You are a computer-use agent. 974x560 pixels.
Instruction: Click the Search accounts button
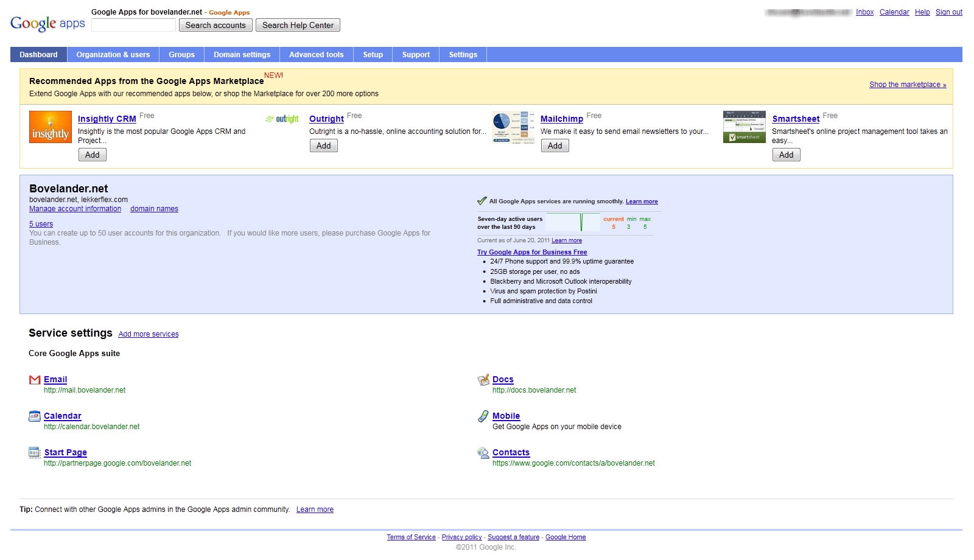215,25
